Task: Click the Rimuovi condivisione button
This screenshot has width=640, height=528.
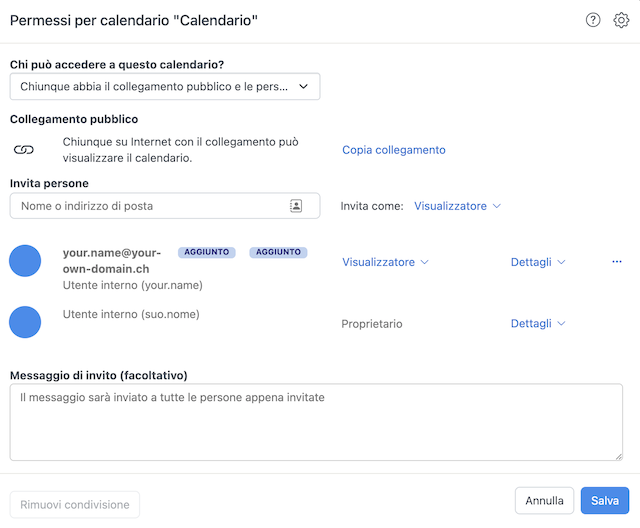Action: click(x=75, y=504)
